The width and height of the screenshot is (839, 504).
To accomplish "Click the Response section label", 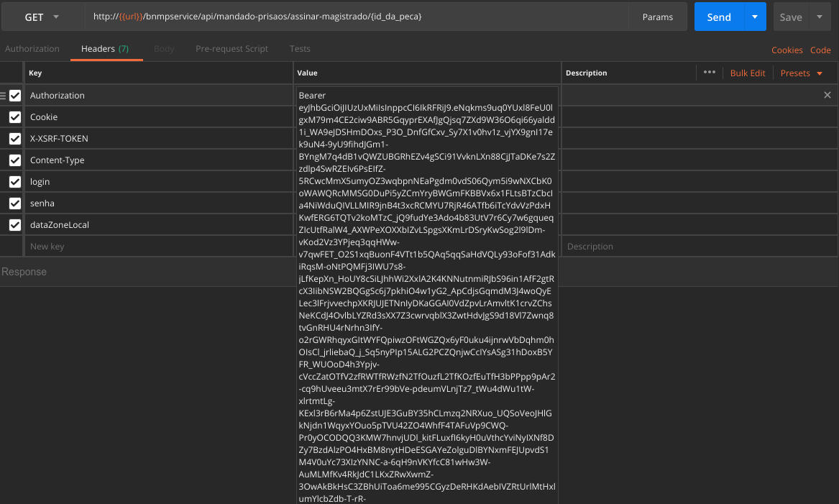I will point(24,272).
